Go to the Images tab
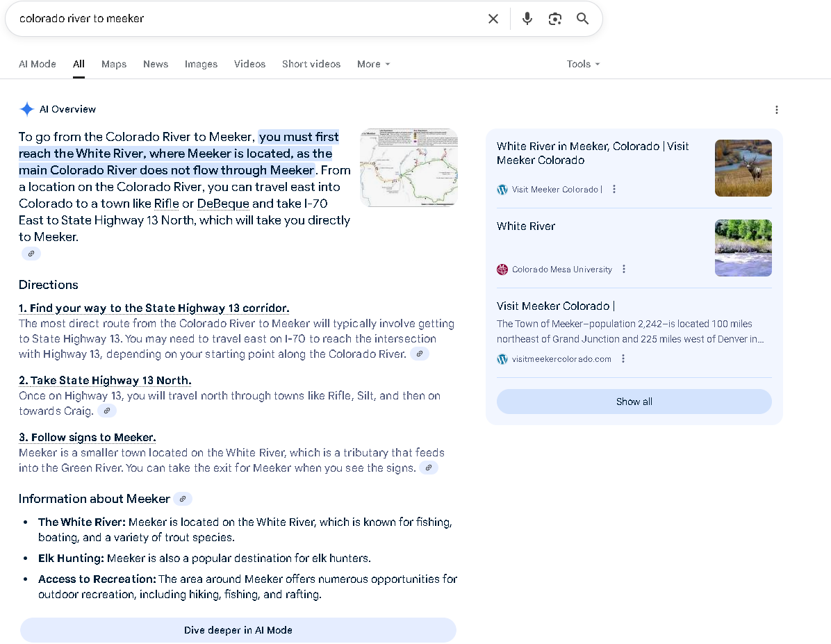The height and width of the screenshot is (644, 831). tap(201, 64)
